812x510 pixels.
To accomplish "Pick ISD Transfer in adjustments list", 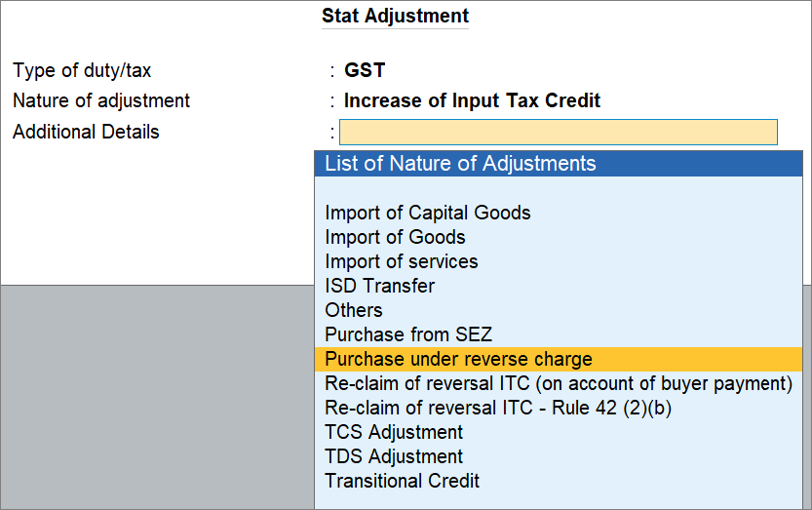I will 379,286.
